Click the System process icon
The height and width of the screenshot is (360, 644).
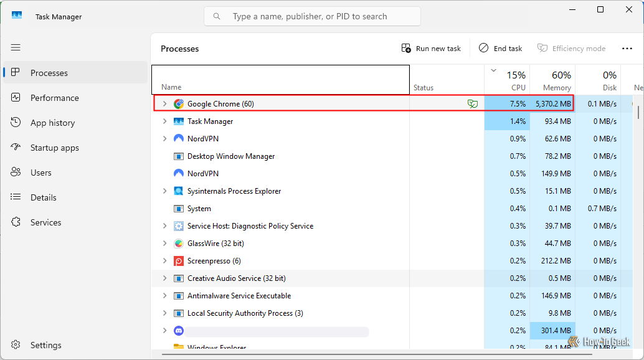click(x=179, y=209)
